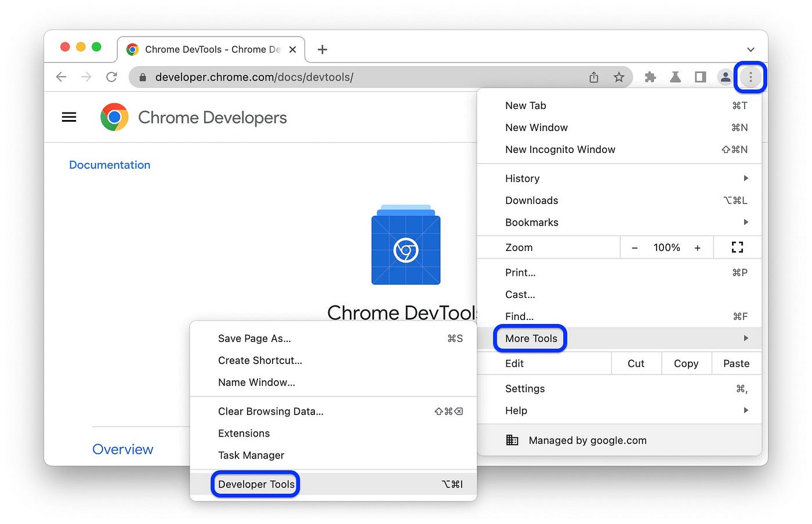
Task: Open Task Manager from More Tools
Action: (x=333, y=456)
